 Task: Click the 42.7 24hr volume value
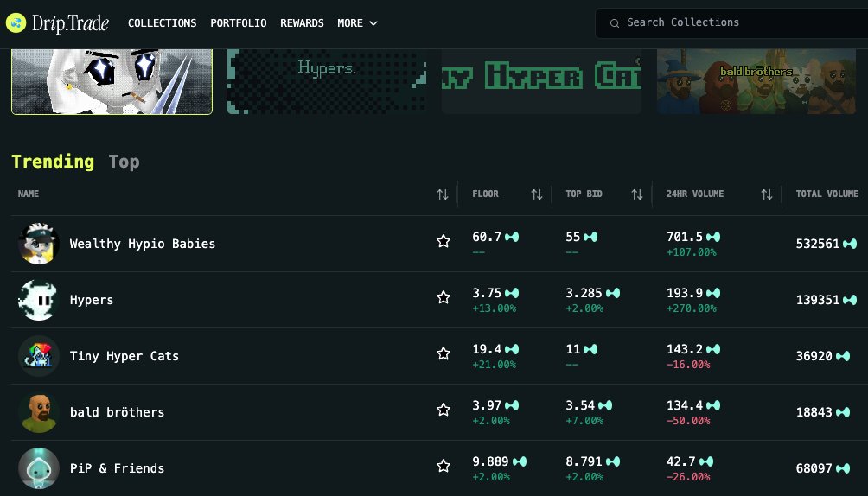click(x=681, y=461)
